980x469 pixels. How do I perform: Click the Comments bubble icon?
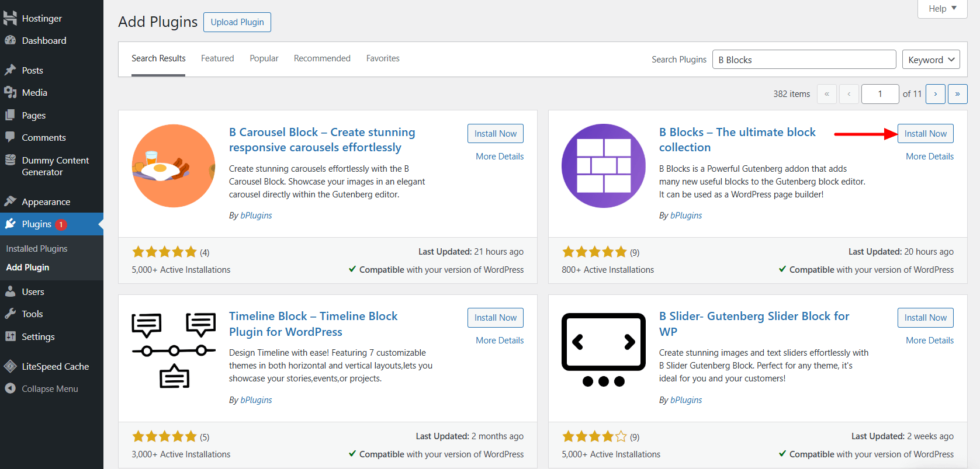(10, 137)
